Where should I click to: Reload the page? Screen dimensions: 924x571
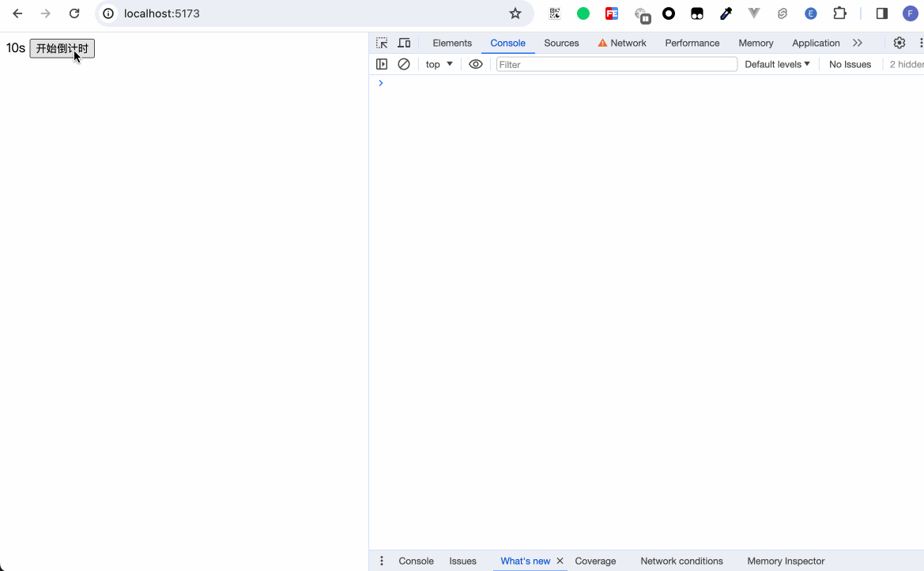(74, 13)
